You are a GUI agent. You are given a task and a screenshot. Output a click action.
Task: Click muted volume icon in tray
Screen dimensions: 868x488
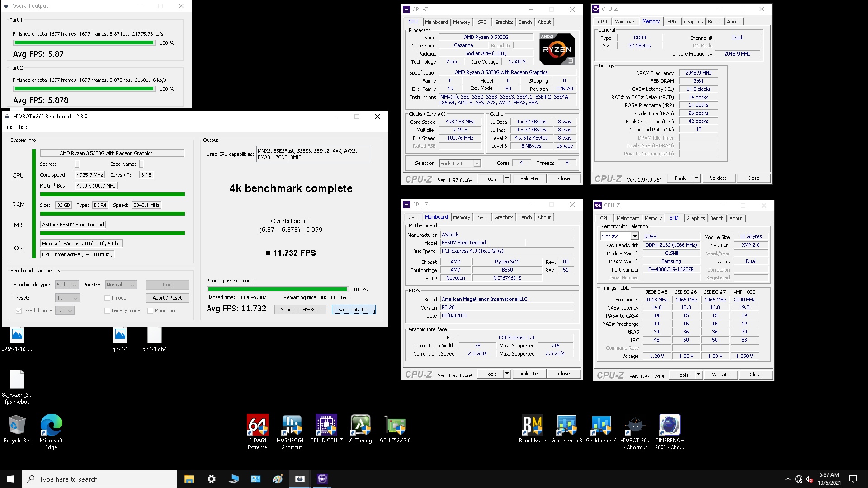coord(810,479)
